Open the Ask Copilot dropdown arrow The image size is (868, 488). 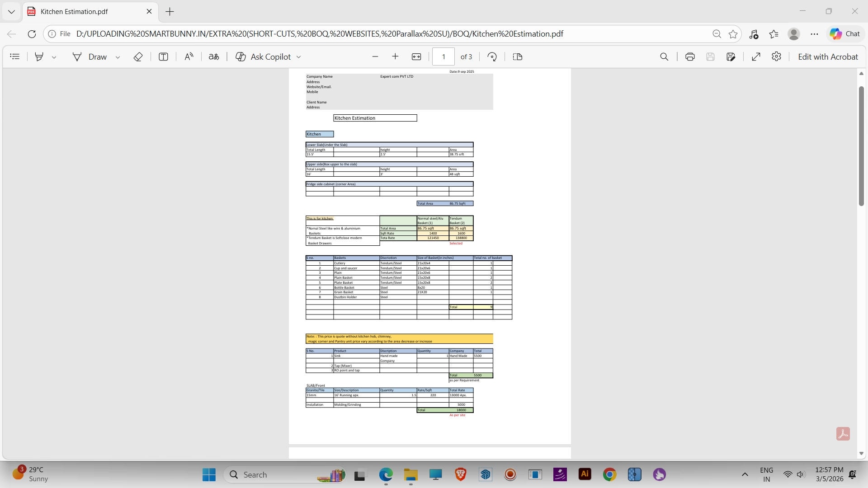tap(298, 57)
